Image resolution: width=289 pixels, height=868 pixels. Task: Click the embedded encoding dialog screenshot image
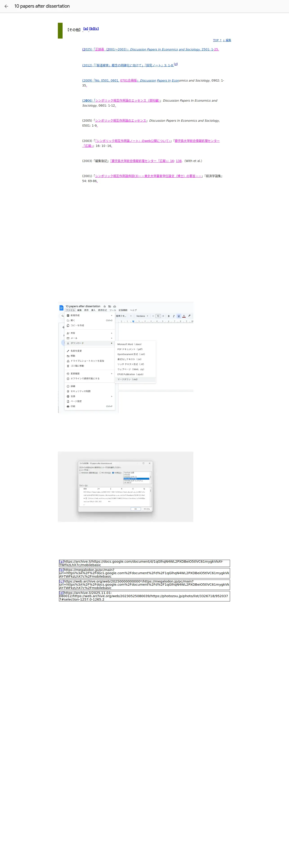tap(126, 487)
